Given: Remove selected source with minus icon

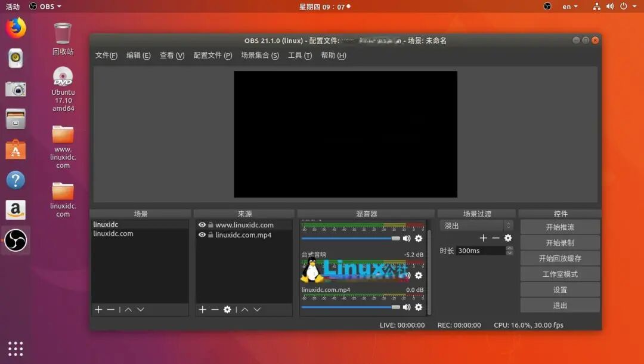Looking at the screenshot, I should [215, 309].
